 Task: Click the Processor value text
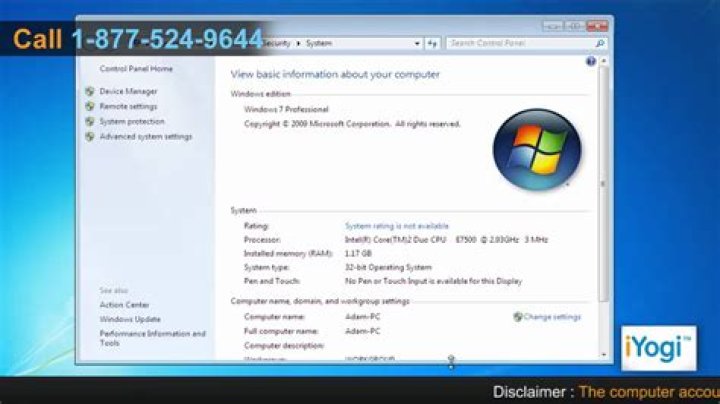coord(446,240)
